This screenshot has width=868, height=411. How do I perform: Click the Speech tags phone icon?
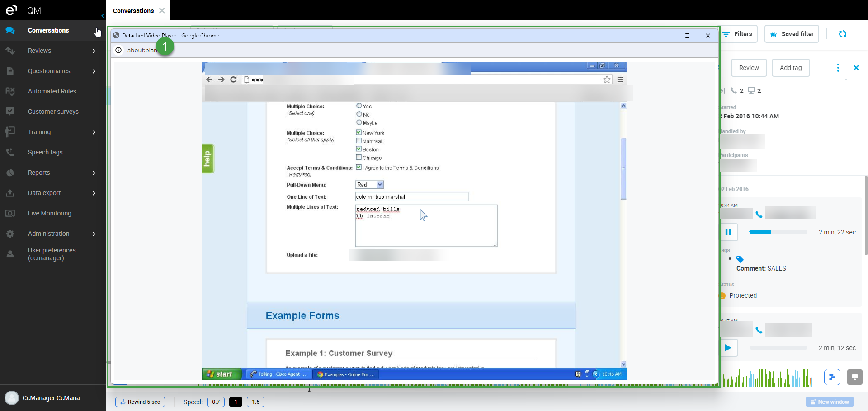pyautogui.click(x=10, y=152)
